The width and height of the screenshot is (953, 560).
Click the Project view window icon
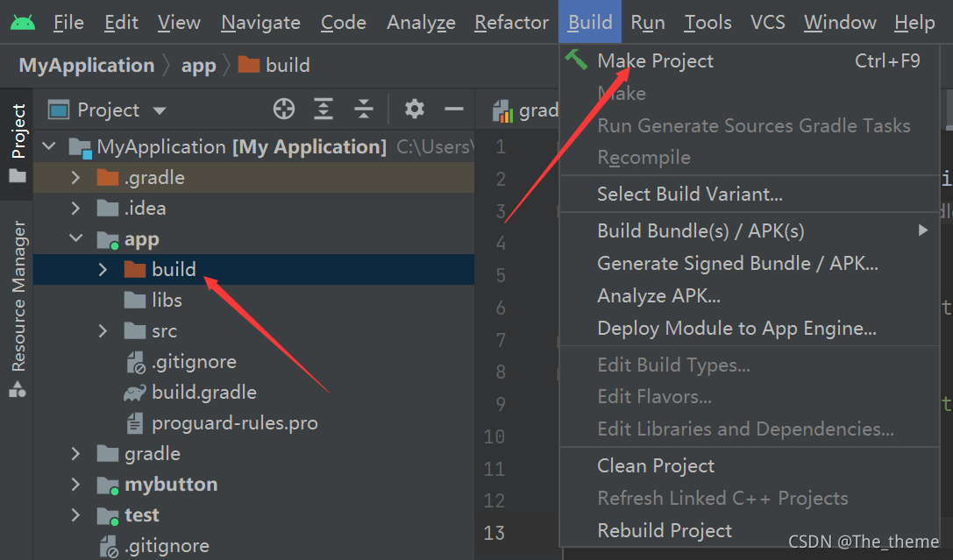point(59,110)
